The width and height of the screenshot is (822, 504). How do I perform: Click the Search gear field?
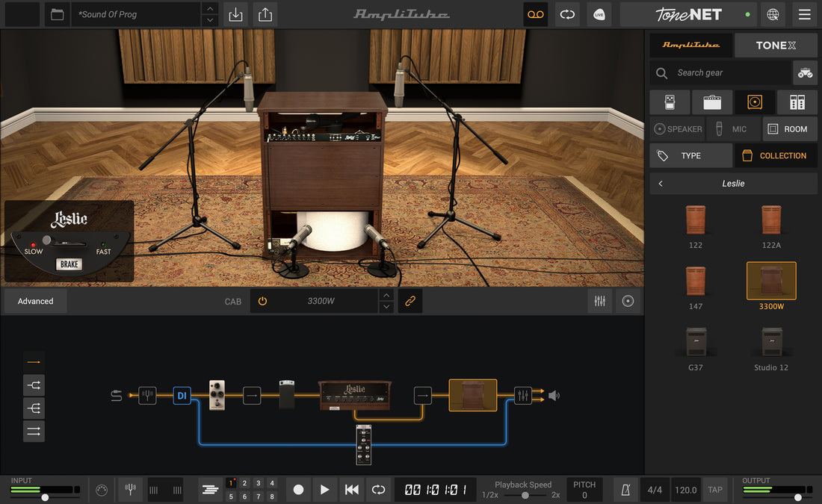coord(720,73)
